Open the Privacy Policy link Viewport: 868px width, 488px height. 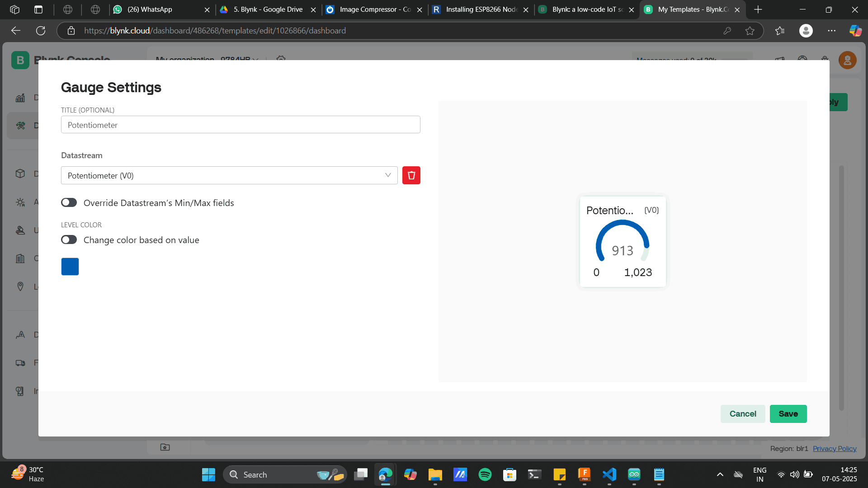pyautogui.click(x=835, y=449)
